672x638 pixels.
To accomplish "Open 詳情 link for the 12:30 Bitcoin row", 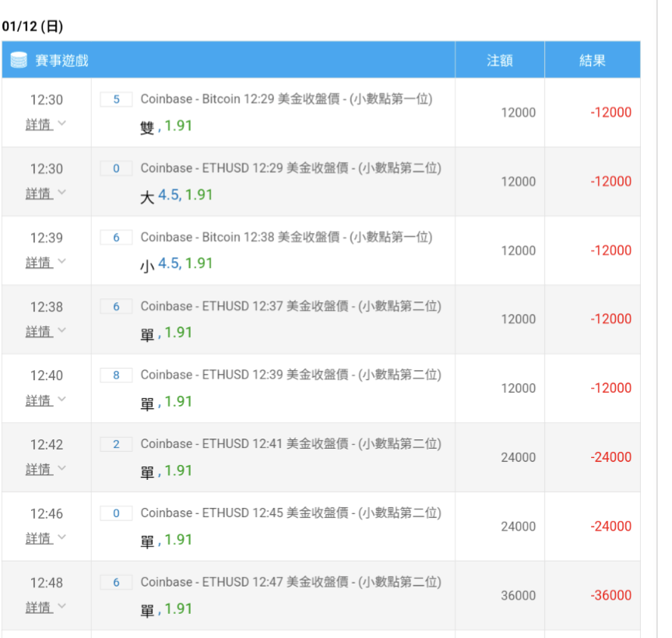I will (39, 125).
